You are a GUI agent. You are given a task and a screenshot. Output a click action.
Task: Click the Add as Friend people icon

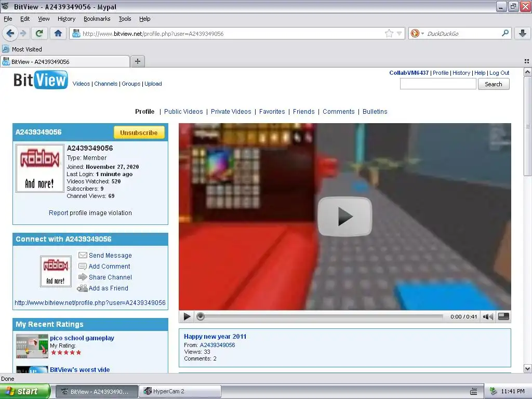pyautogui.click(x=82, y=288)
